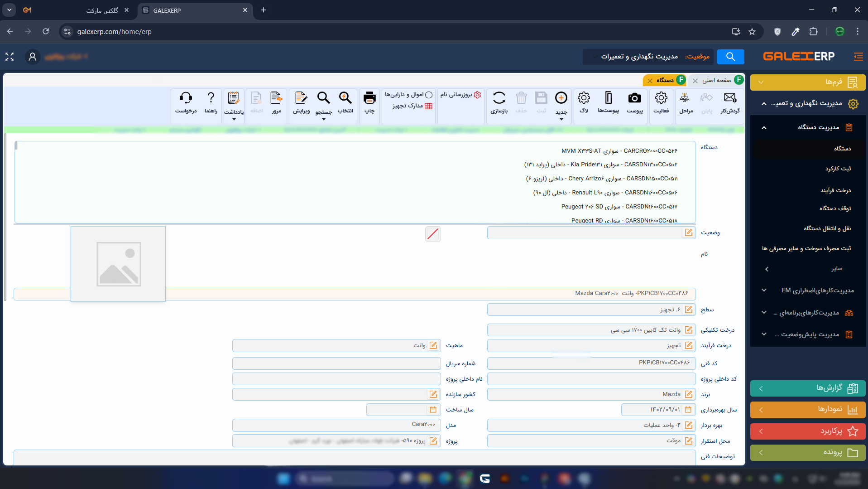Close the دستگاه tab
Viewport: 868px width, 489px height.
point(650,81)
